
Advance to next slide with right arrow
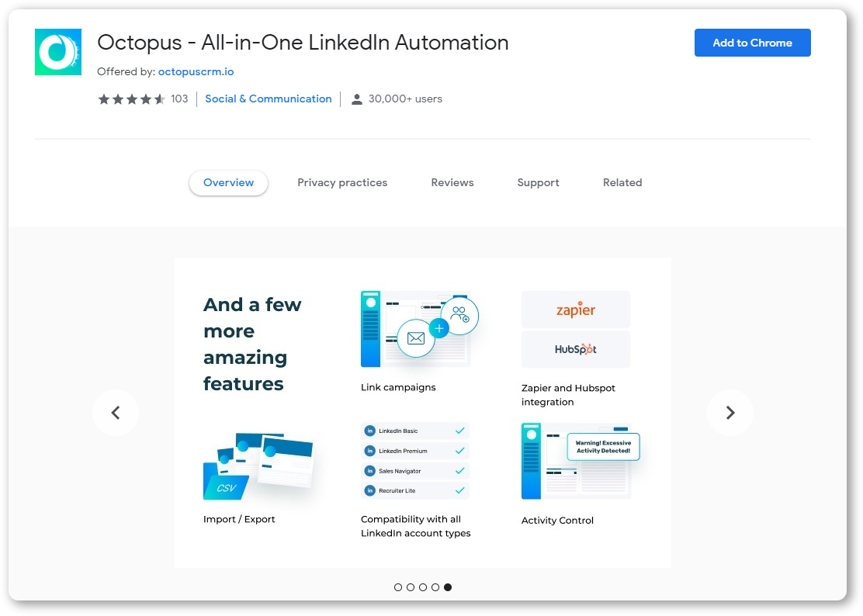730,413
